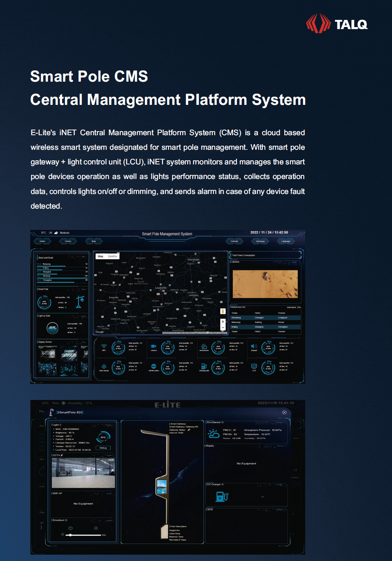
Task: Click the Full Screen button
Action: 260,241
